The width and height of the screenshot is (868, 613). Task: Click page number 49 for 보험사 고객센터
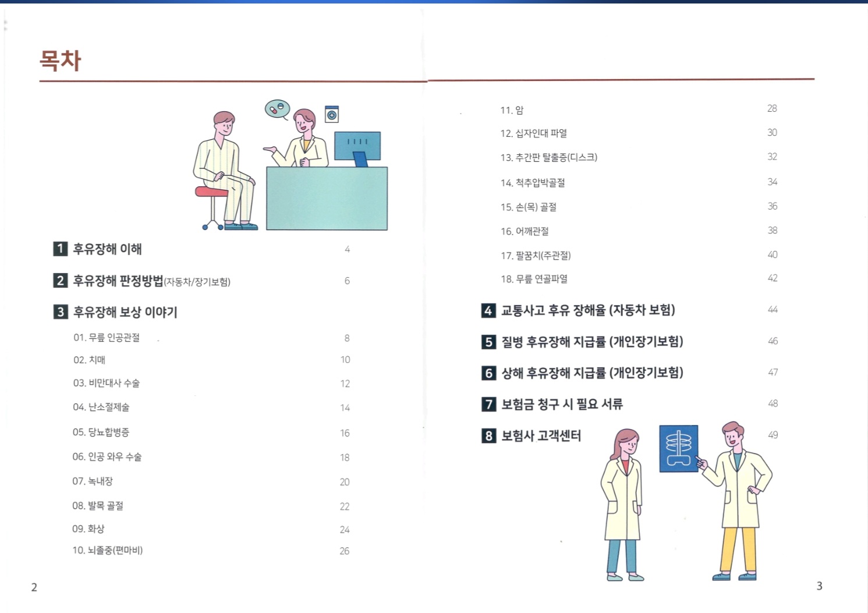point(773,435)
